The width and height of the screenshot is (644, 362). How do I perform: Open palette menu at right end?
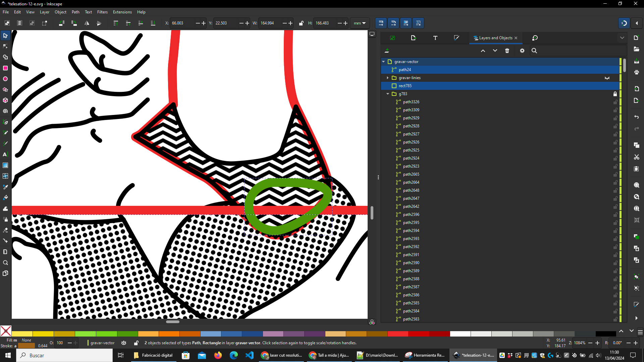(x=640, y=332)
